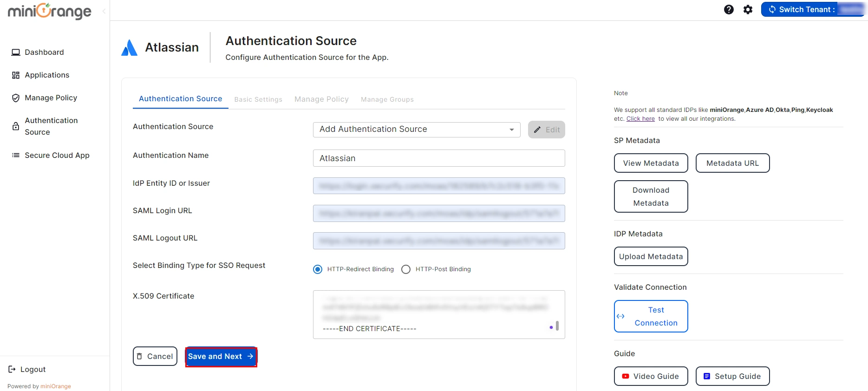
Task: Click the Metadata URL button
Action: click(733, 163)
